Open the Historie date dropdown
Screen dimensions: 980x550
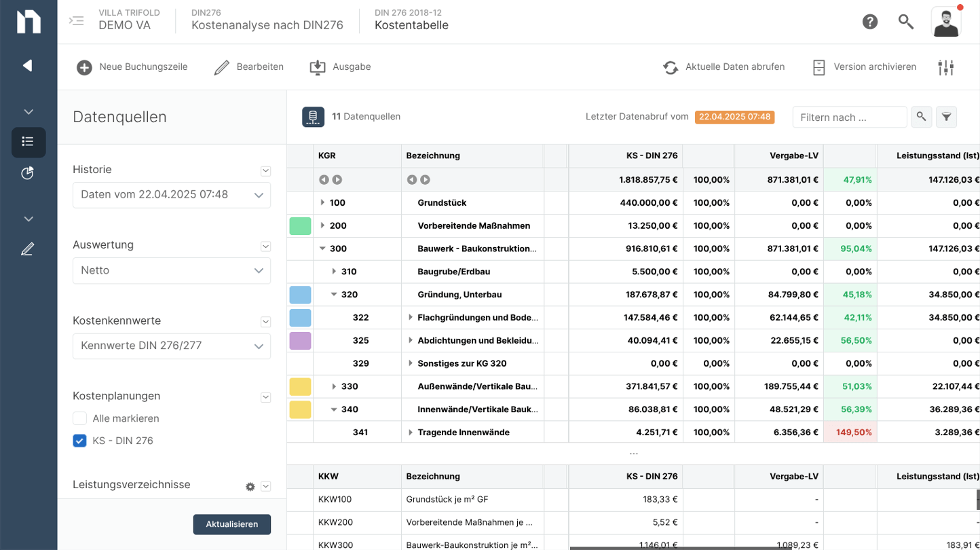tap(172, 195)
